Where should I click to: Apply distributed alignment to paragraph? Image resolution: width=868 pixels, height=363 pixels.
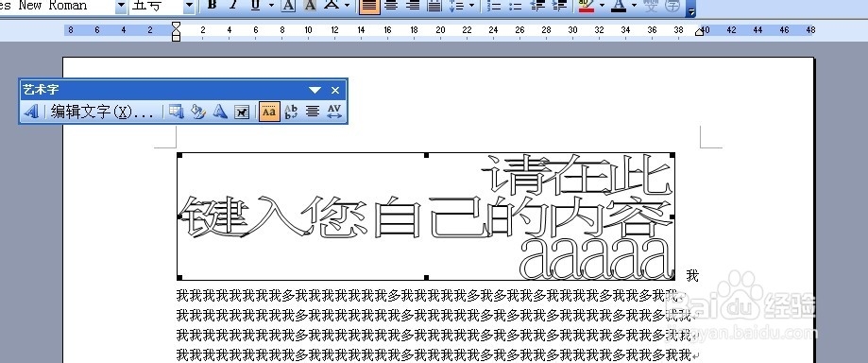pyautogui.click(x=434, y=6)
